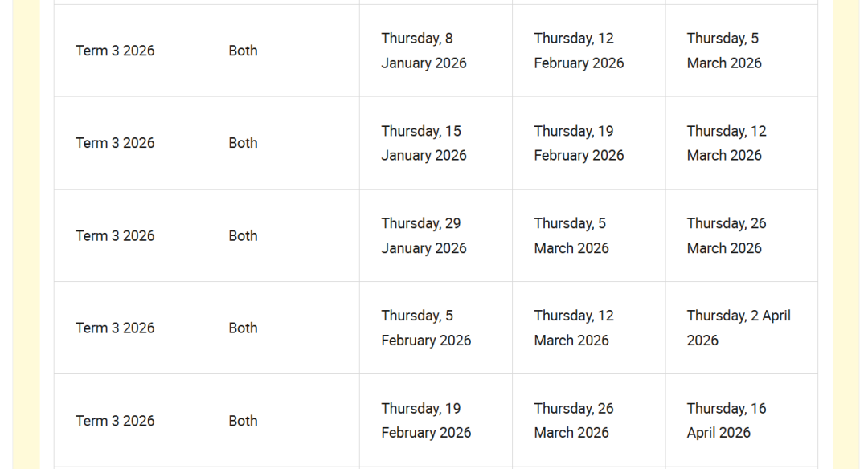Image resolution: width=868 pixels, height=469 pixels.
Task: Click 12 March 2026 in the 15 January row
Action: [x=727, y=143]
